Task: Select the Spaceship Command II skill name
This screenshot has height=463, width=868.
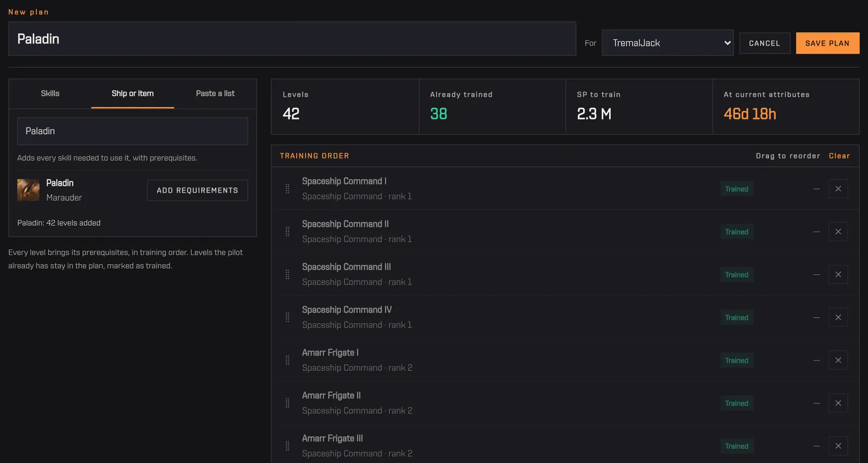Action: 346,224
